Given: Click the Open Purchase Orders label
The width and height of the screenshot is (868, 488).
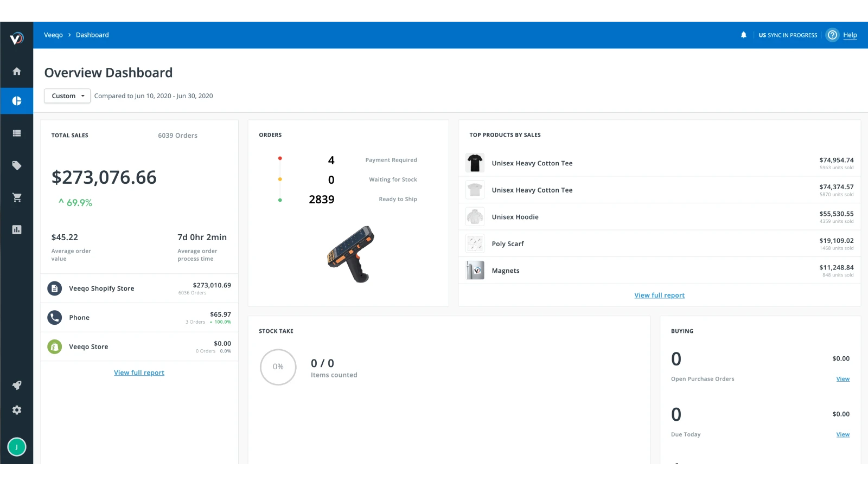Looking at the screenshot, I should point(703,379).
